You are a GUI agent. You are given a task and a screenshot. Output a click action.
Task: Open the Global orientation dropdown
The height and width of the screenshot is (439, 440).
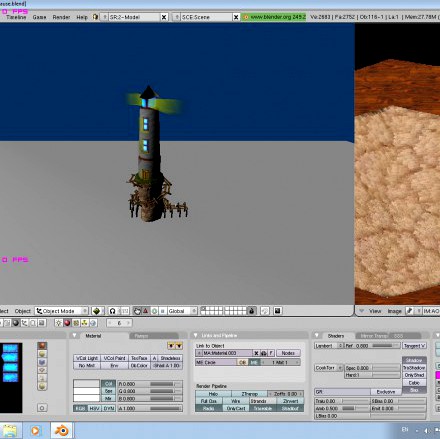pyautogui.click(x=182, y=311)
